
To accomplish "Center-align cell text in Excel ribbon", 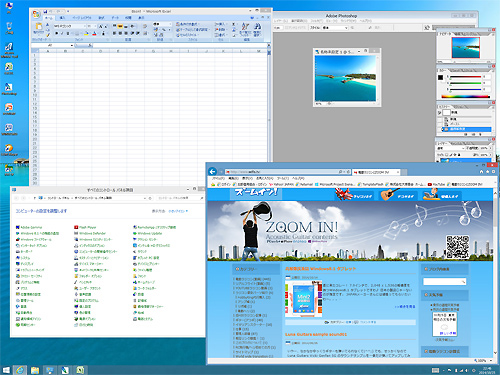I will click(120, 33).
